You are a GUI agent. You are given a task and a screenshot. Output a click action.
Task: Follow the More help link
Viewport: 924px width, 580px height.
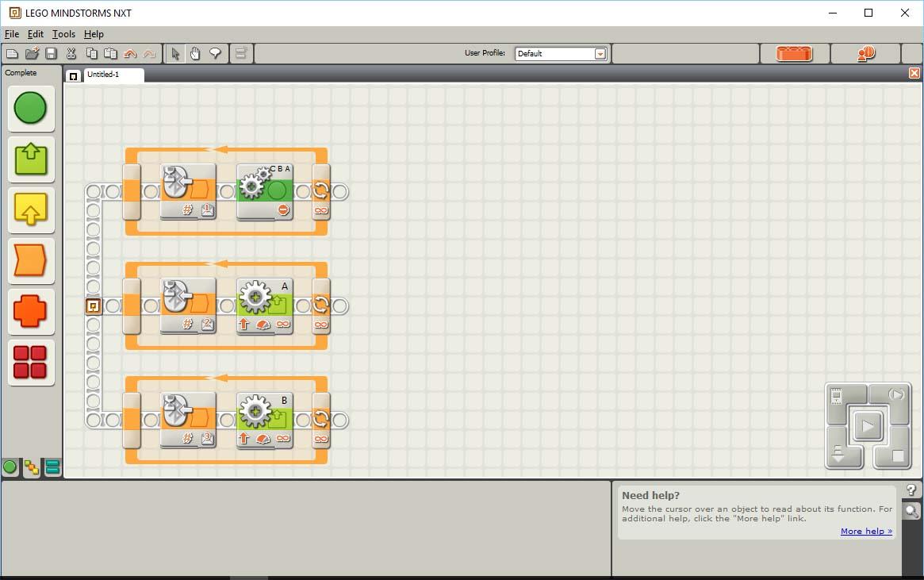pyautogui.click(x=866, y=531)
